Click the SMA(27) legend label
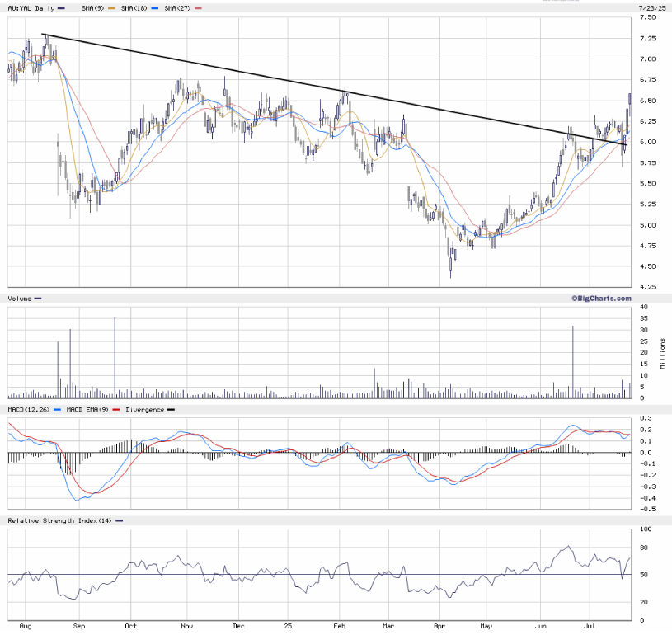This screenshot has height=635, width=672. (x=178, y=7)
